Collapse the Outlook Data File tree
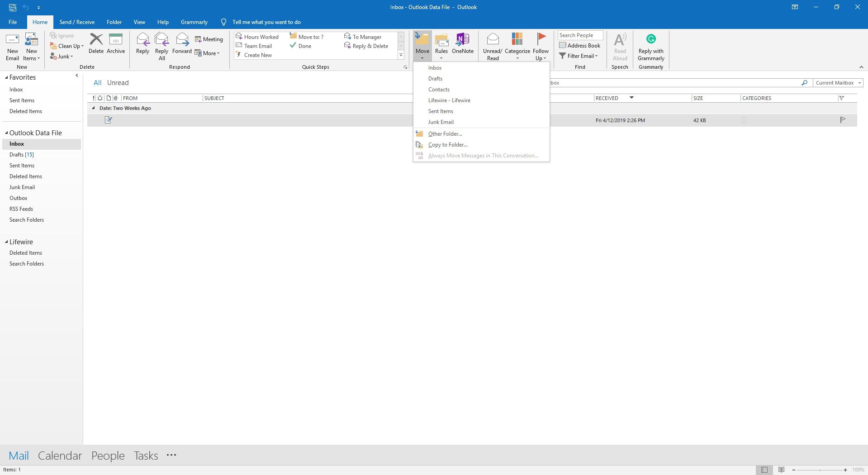The image size is (868, 475). click(x=6, y=133)
